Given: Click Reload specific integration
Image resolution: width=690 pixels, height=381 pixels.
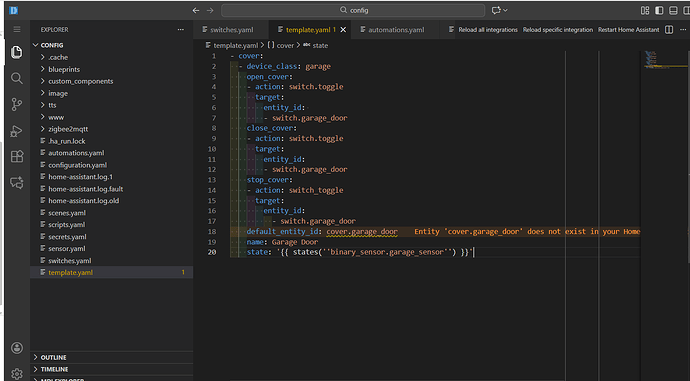Looking at the screenshot, I should [x=558, y=29].
